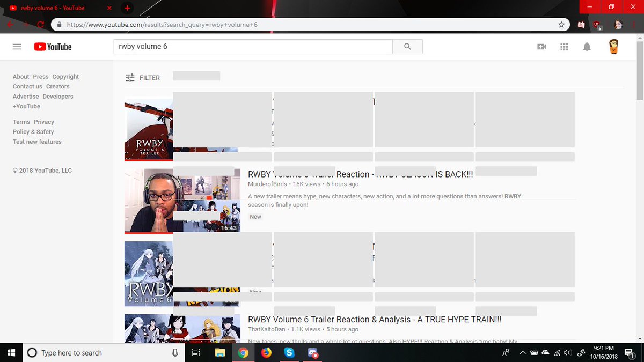Open the create video camera icon
This screenshot has width=644, height=362.
[541, 47]
